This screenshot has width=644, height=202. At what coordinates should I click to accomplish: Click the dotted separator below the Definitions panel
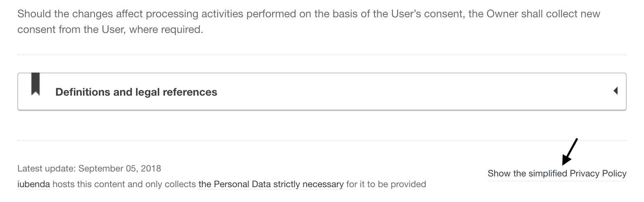pyautogui.click(x=322, y=140)
